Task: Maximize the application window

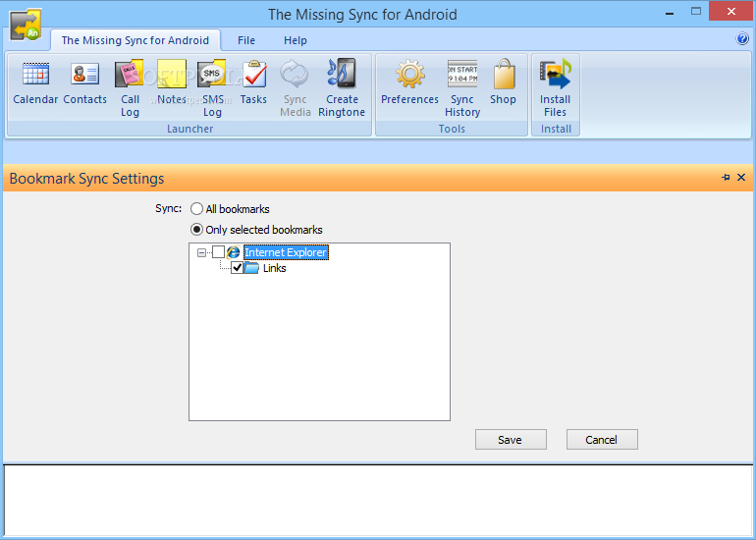Action: (x=696, y=12)
